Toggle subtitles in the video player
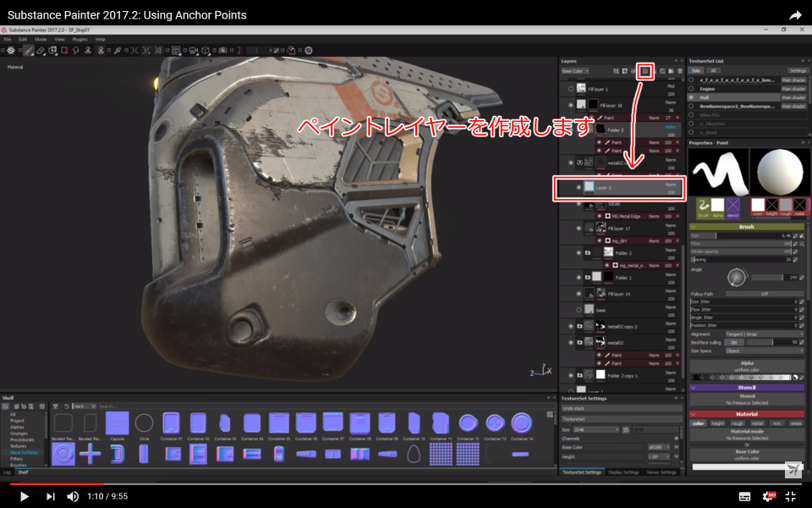 coord(744,497)
